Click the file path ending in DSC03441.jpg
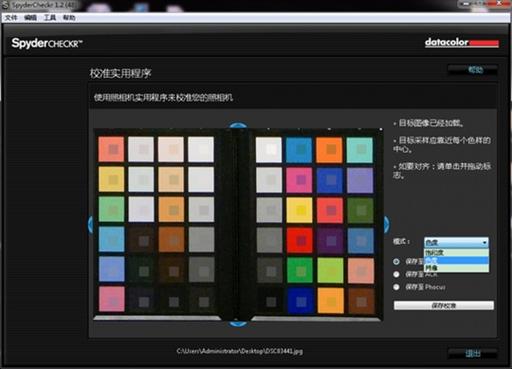The width and height of the screenshot is (512, 369). (239, 351)
